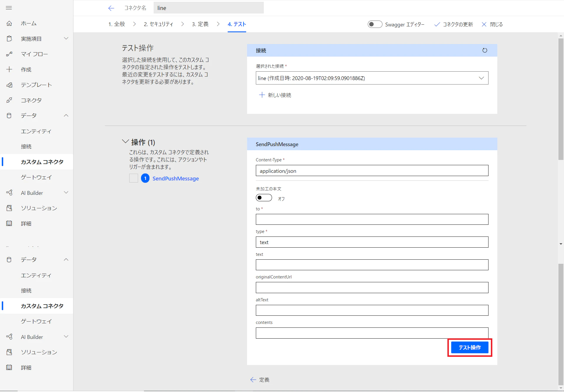Click the plus icon for 作成

pyautogui.click(x=9, y=69)
